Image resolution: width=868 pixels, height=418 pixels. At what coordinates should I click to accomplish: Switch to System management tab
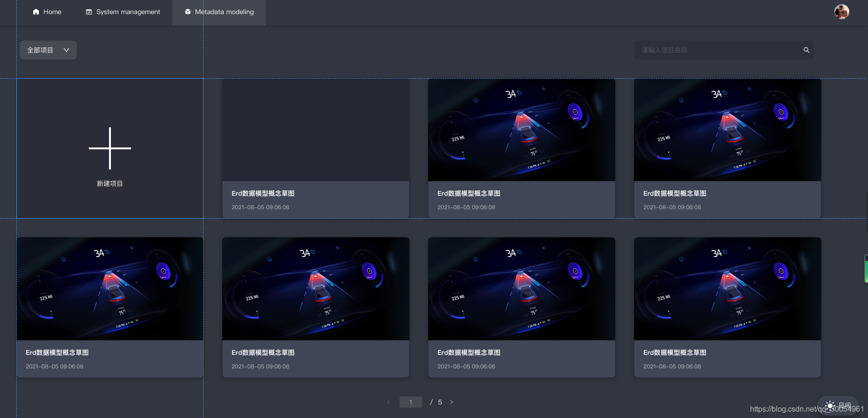123,12
